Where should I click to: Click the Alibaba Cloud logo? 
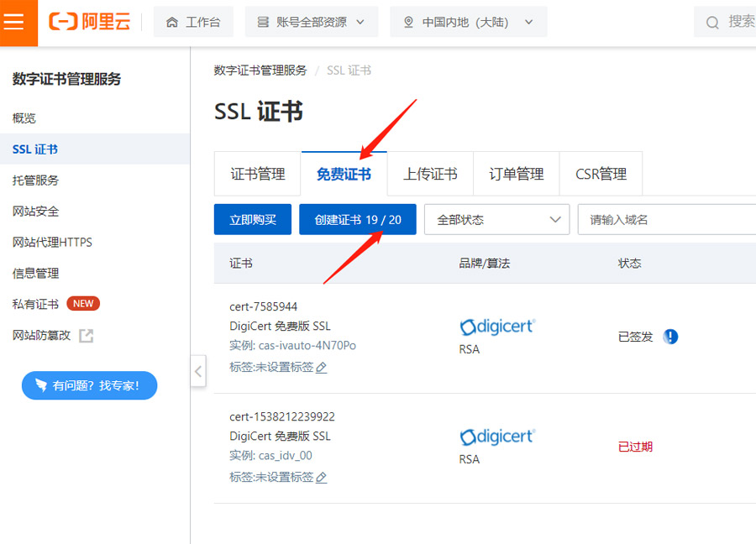tap(90, 22)
